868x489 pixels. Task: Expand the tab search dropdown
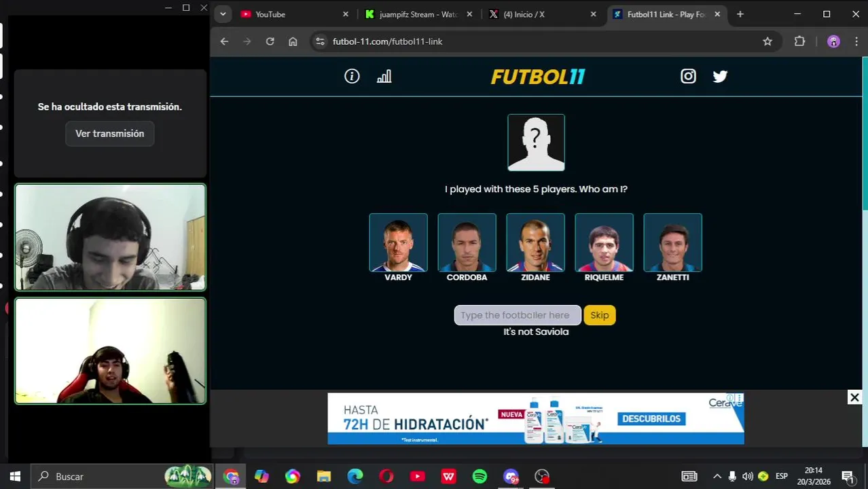click(223, 14)
